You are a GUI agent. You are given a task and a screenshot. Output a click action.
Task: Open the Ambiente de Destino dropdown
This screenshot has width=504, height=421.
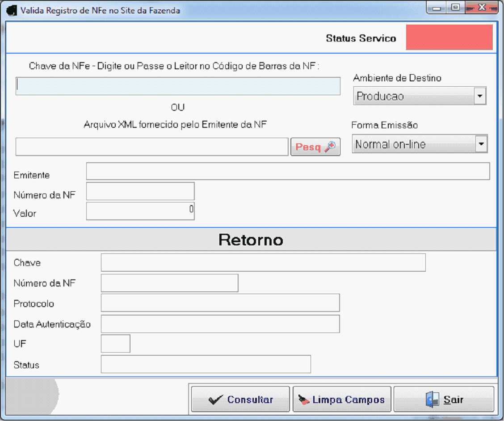point(480,96)
